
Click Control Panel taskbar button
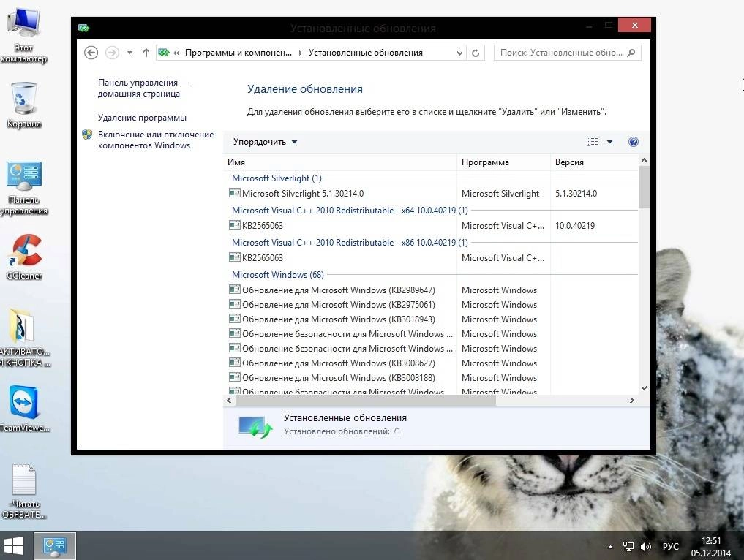54,546
